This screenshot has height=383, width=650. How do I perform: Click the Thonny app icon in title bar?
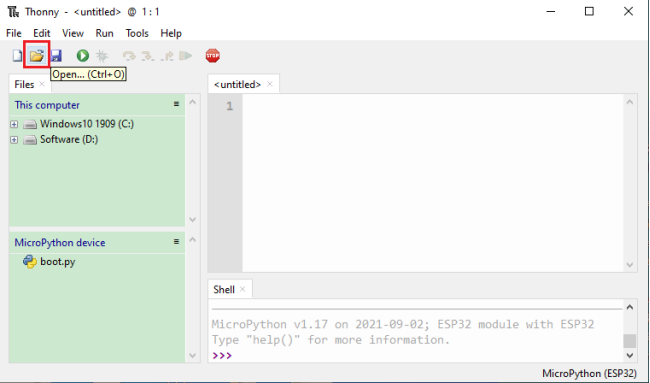(x=13, y=12)
